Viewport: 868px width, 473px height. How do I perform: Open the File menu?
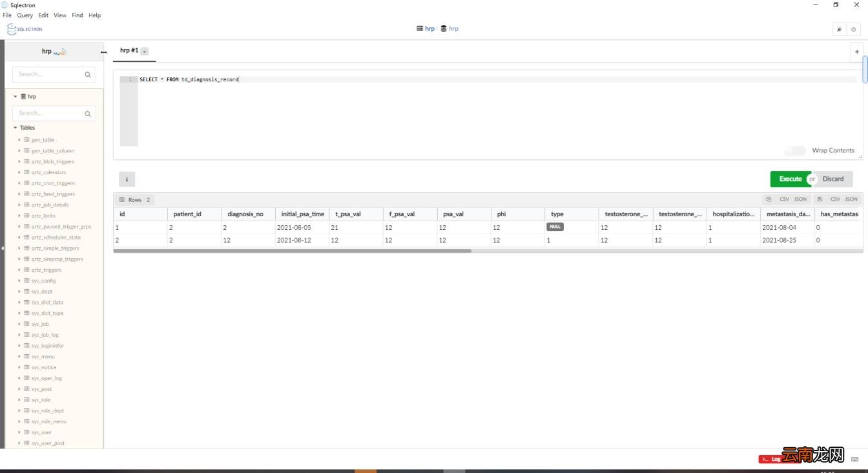click(x=7, y=15)
